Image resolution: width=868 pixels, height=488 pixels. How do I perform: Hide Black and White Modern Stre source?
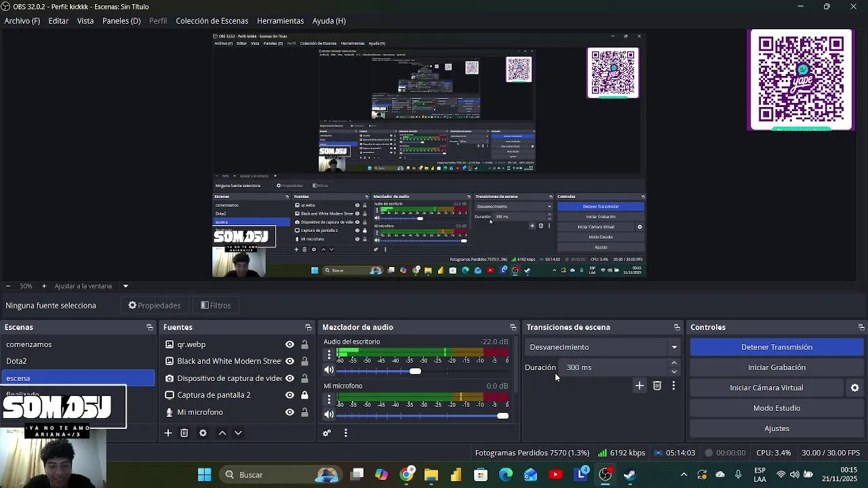(x=290, y=361)
